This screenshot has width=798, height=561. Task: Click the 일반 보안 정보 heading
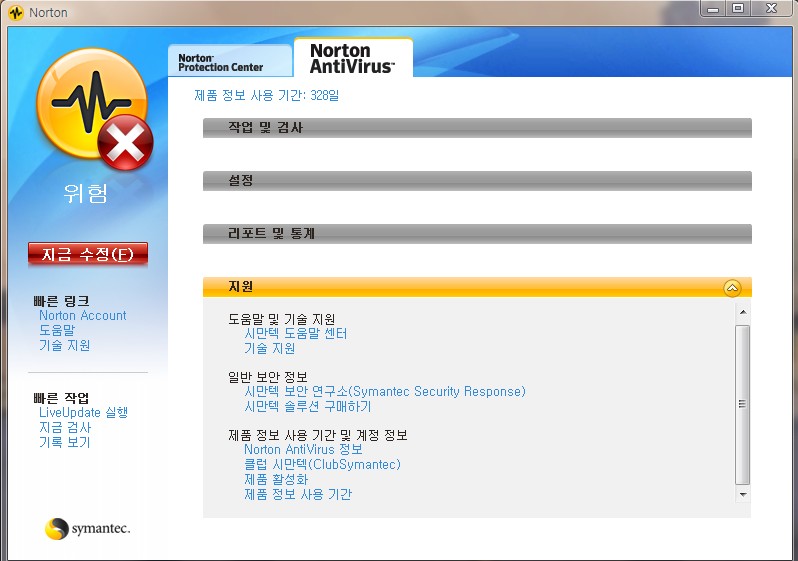tap(268, 377)
